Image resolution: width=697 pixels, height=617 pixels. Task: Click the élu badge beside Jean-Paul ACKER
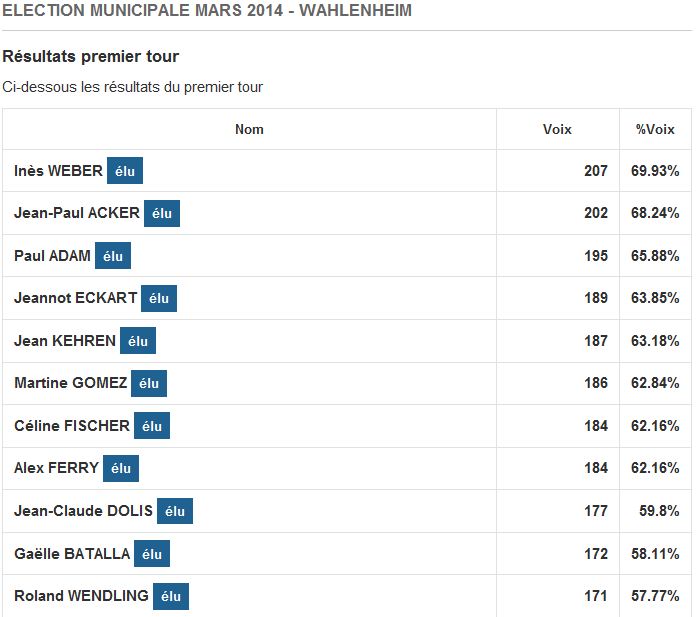pyautogui.click(x=162, y=213)
